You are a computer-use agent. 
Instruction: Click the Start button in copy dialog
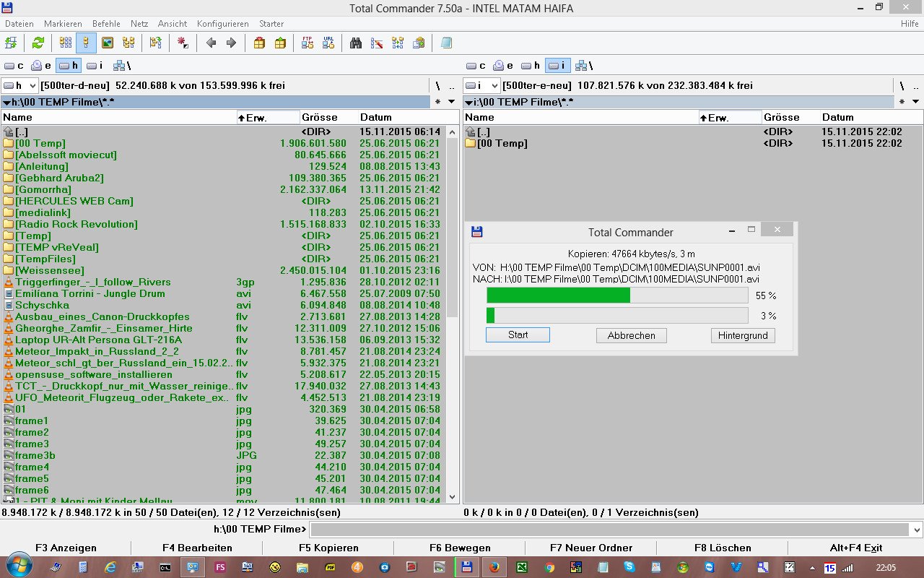[518, 335]
